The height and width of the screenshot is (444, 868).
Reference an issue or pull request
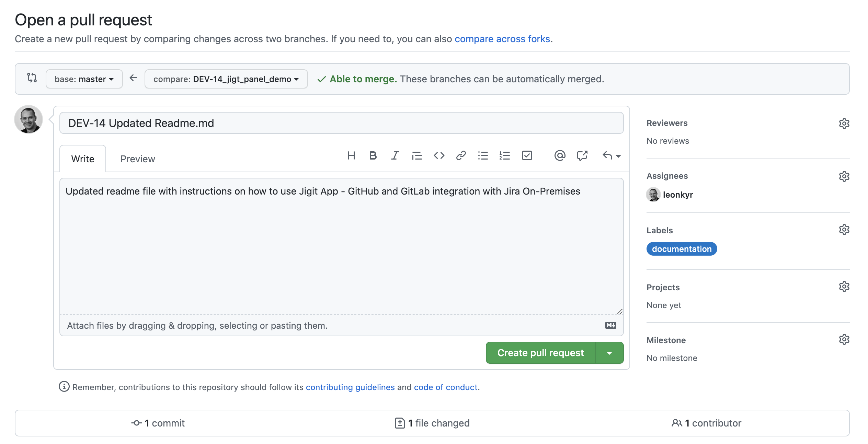(x=582, y=156)
